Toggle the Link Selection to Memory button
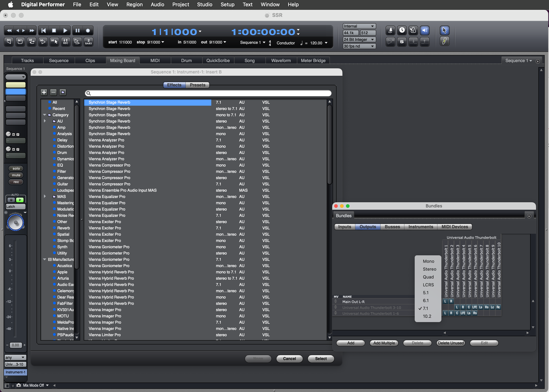Screen dimensions: 549x392 54,42
